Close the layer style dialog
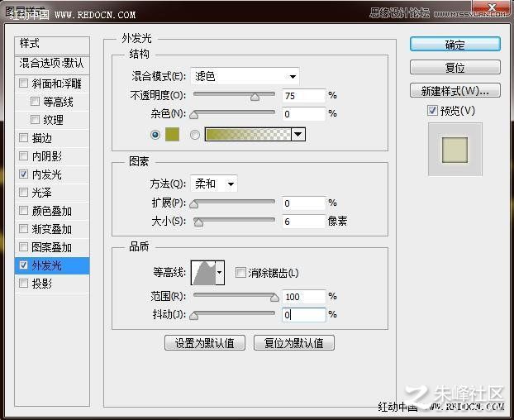 [492, 7]
